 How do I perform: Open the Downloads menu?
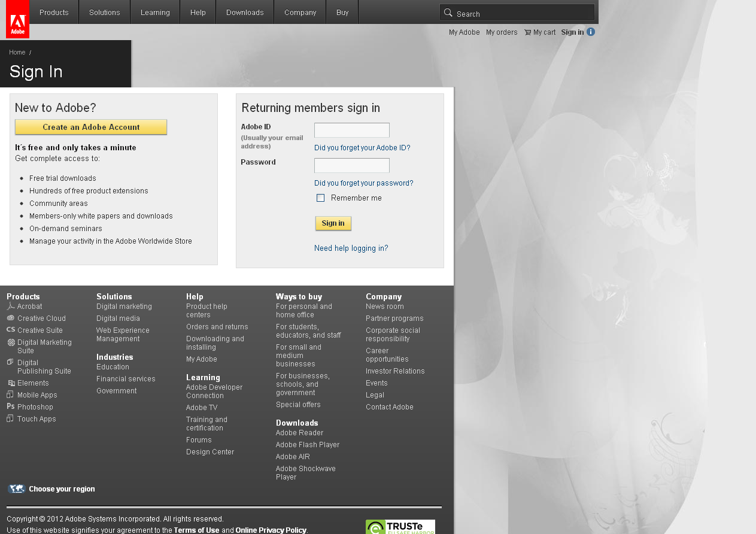click(x=245, y=12)
